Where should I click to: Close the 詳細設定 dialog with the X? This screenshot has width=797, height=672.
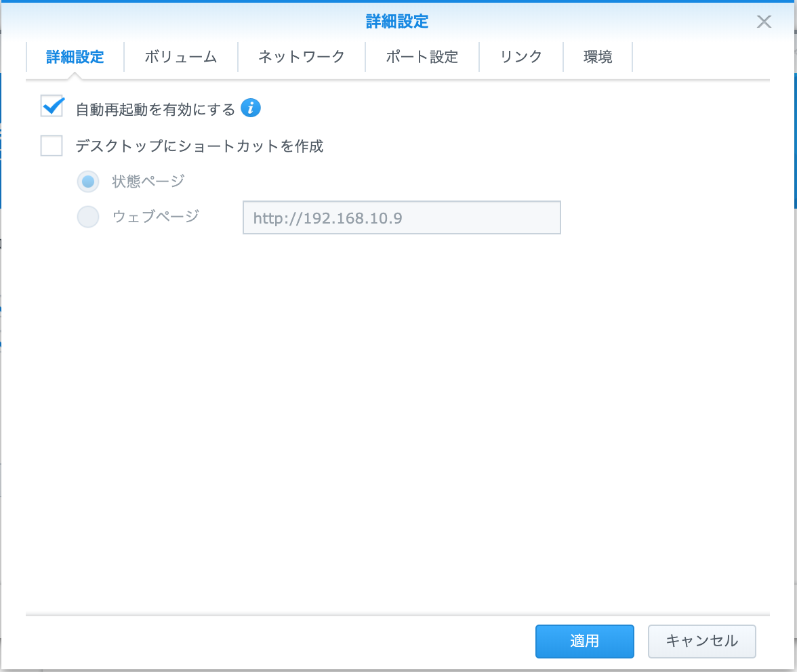(x=764, y=21)
